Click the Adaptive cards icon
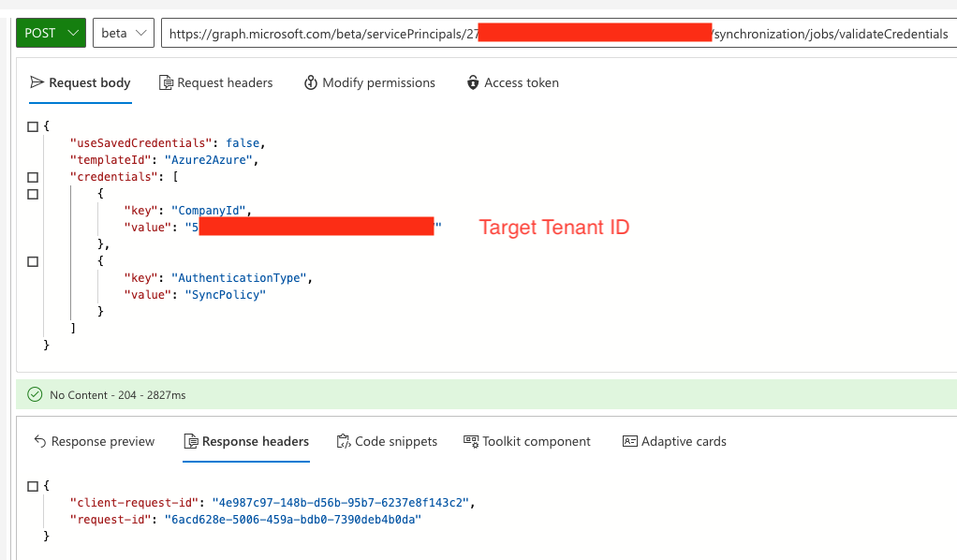This screenshot has height=560, width=957. click(630, 441)
